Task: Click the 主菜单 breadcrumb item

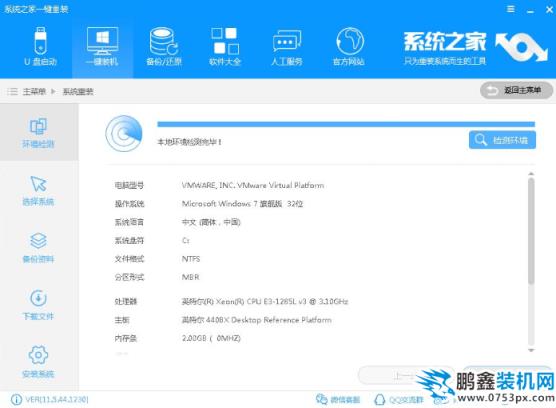Action: tap(34, 92)
